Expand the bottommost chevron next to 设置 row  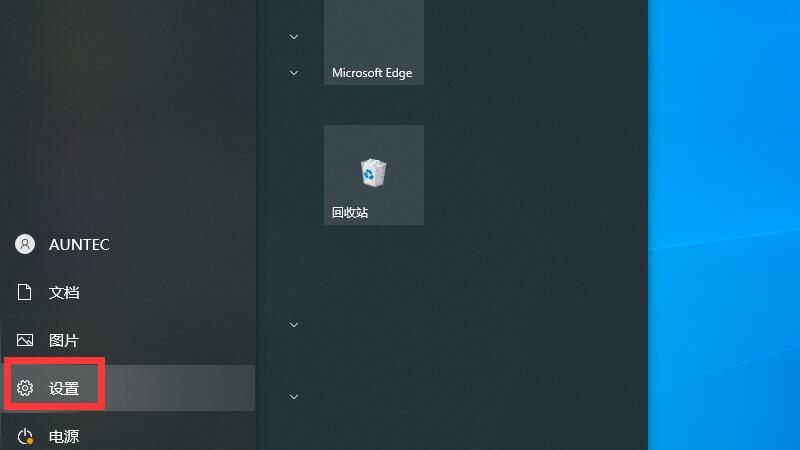[294, 396]
